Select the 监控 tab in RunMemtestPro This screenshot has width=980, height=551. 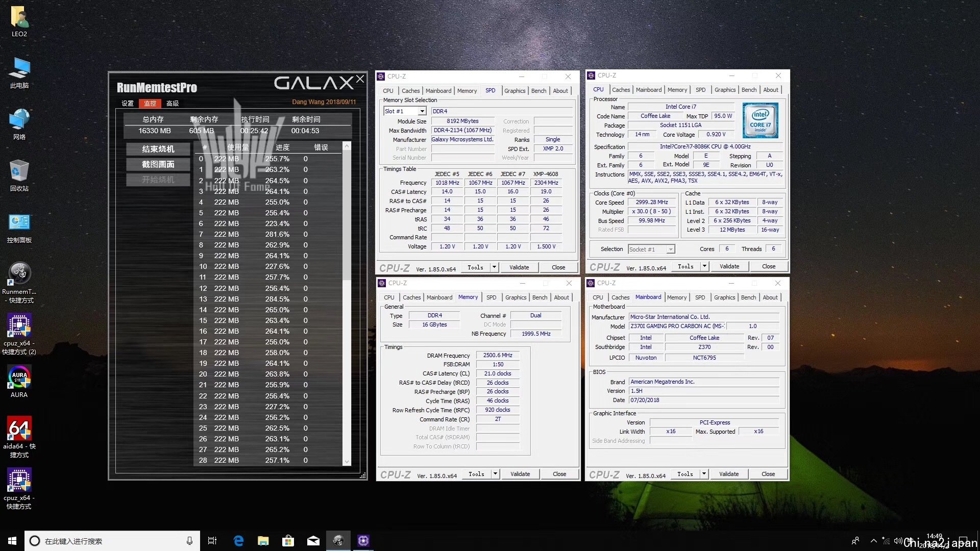point(150,104)
